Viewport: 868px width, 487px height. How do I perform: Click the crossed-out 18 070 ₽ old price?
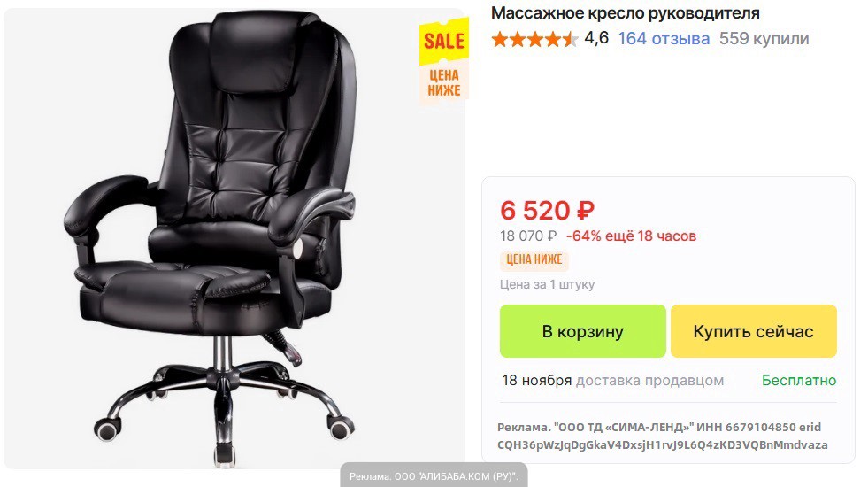[528, 236]
